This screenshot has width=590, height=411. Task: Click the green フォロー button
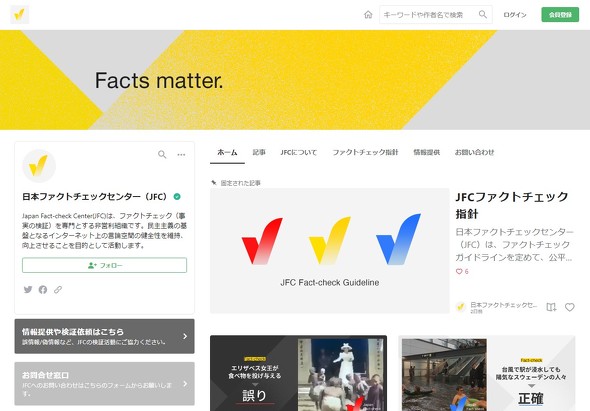(x=105, y=265)
